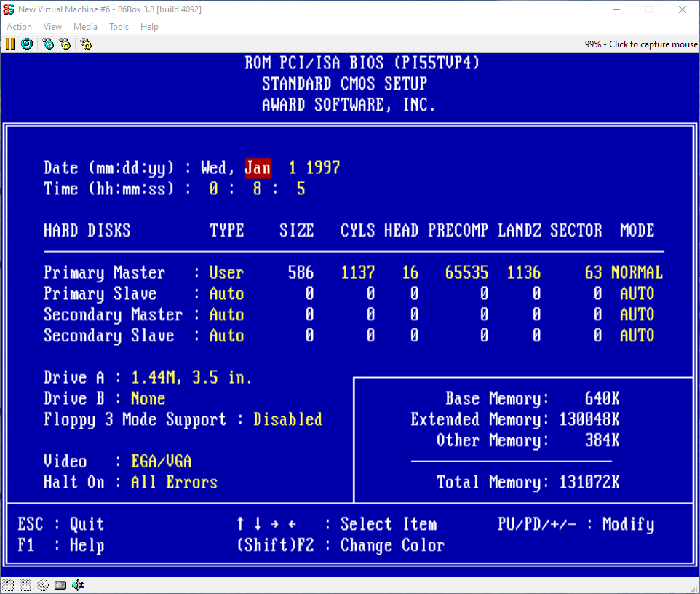
Task: Open the Media menu
Action: pyautogui.click(x=85, y=27)
